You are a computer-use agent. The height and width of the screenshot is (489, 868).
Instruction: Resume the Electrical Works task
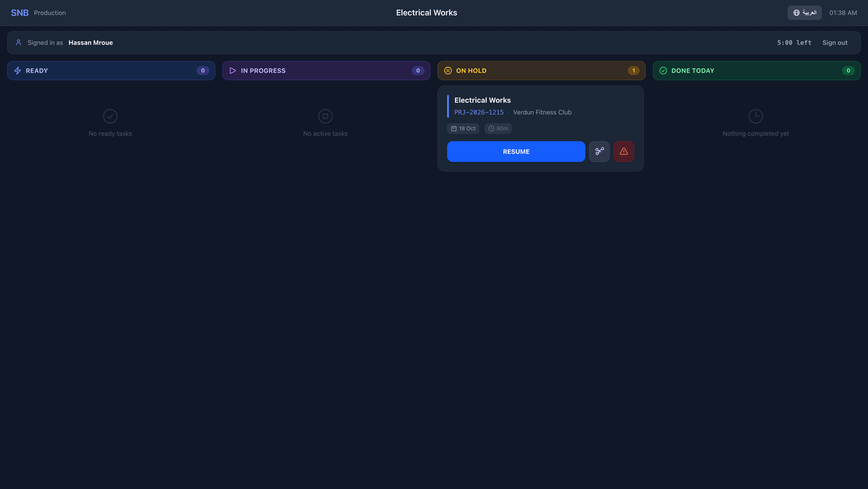pos(516,151)
